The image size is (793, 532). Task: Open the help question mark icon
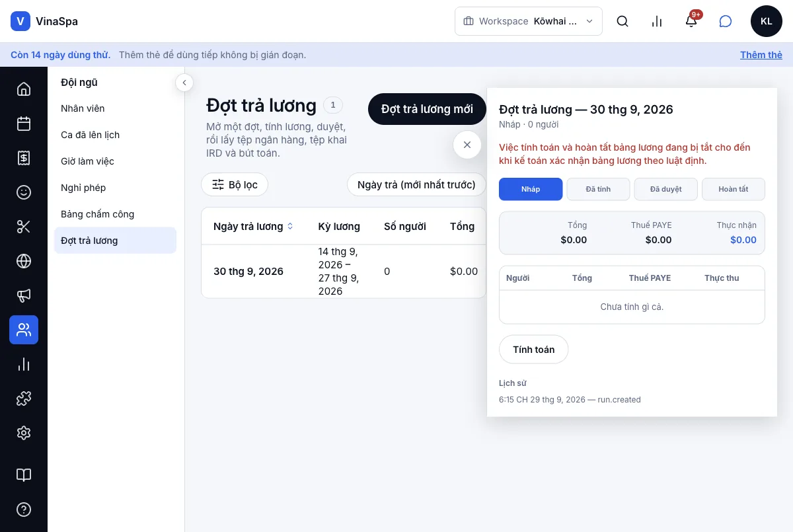click(24, 510)
